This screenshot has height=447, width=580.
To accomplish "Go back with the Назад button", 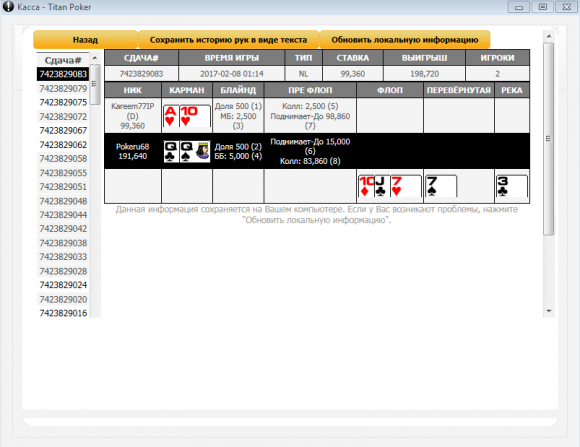I will click(x=85, y=40).
